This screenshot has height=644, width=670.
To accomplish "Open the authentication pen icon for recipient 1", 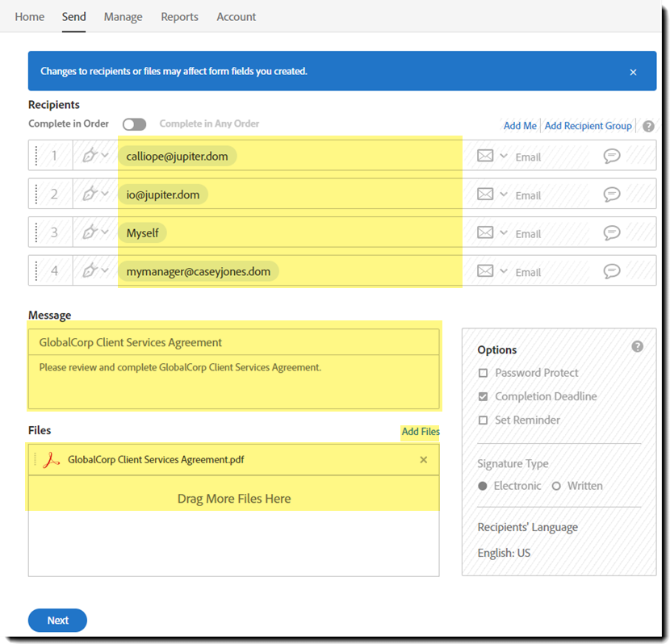I will [x=89, y=156].
